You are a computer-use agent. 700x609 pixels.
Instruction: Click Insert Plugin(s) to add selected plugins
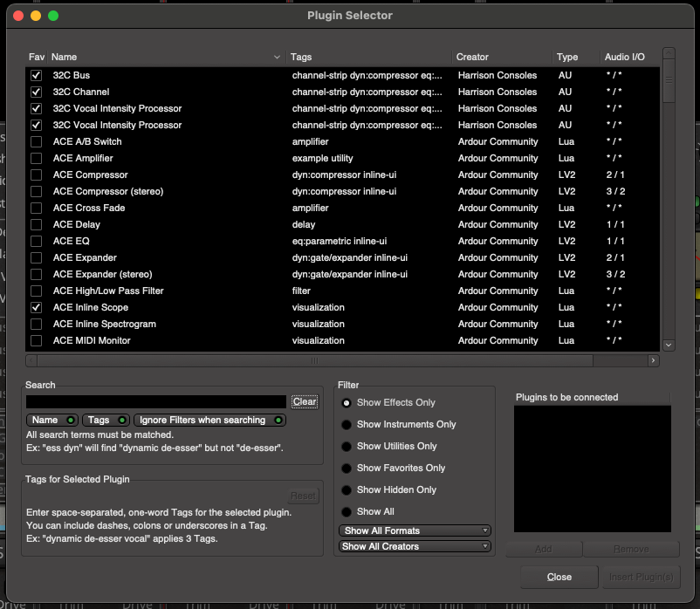pos(641,577)
